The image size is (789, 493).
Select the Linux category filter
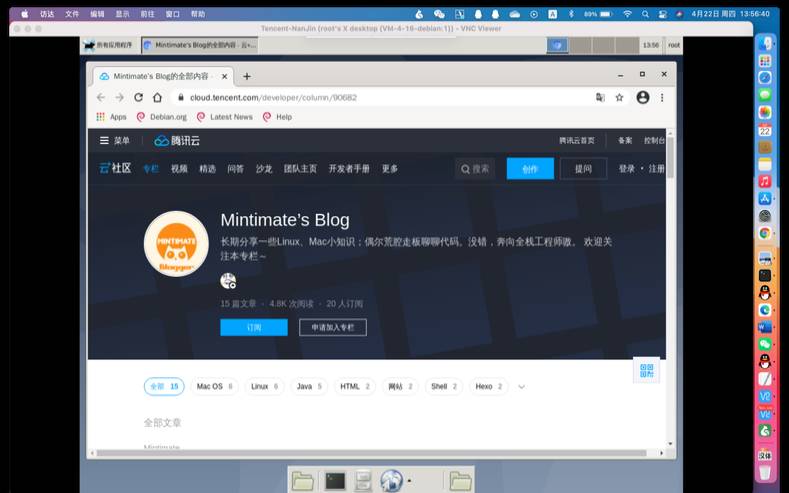coord(264,386)
